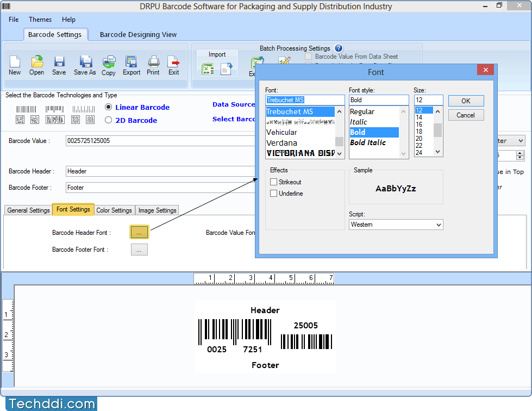
Task: Click the Export icon
Action: coord(131,61)
